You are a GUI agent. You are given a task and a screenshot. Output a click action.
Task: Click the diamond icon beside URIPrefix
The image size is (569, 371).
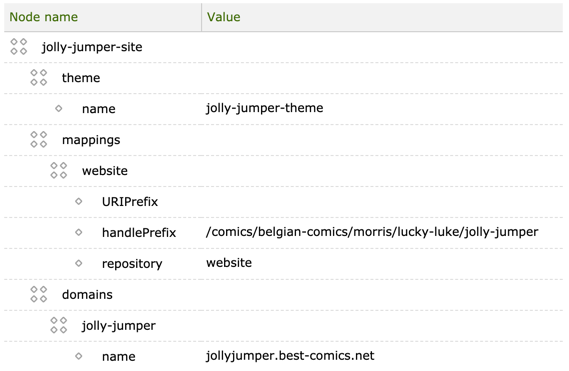(79, 201)
